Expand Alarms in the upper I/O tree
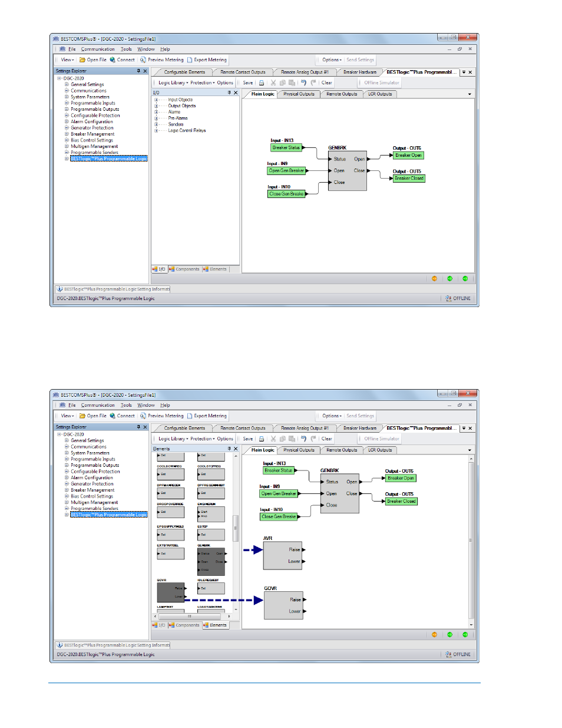 coord(157,112)
